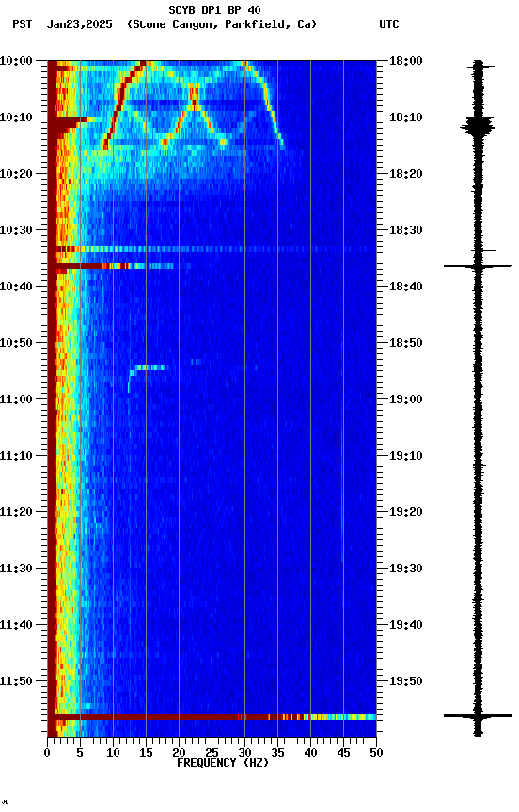
Task: Click the '40' frequency axis tick label
Action: coord(310,753)
